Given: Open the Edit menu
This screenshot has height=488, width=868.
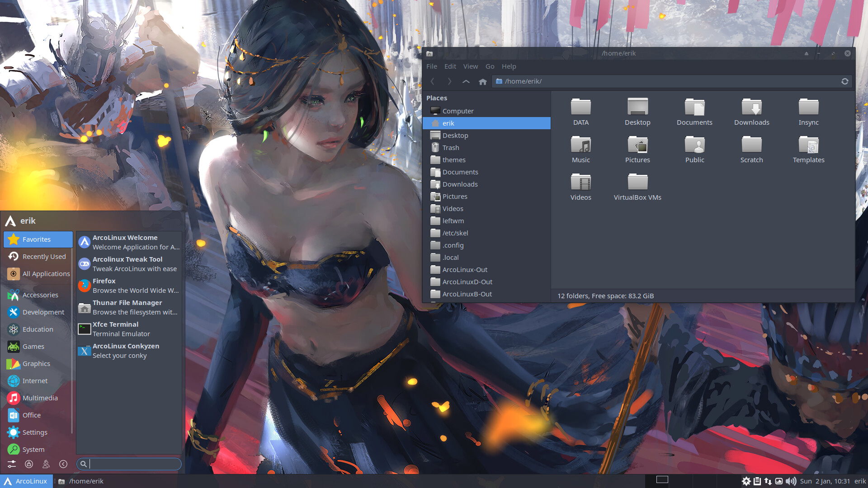Looking at the screenshot, I should pos(450,66).
